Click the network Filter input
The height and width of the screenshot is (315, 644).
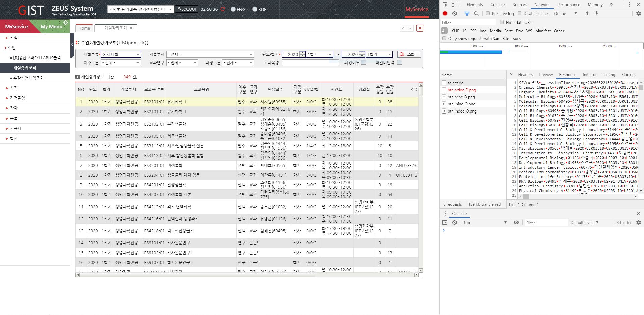tap(468, 22)
